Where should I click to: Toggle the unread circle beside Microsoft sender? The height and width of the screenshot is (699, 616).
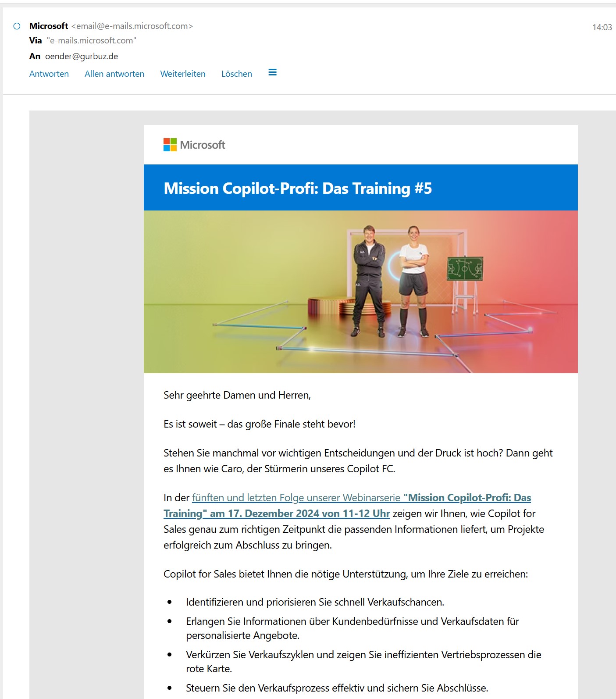[17, 26]
